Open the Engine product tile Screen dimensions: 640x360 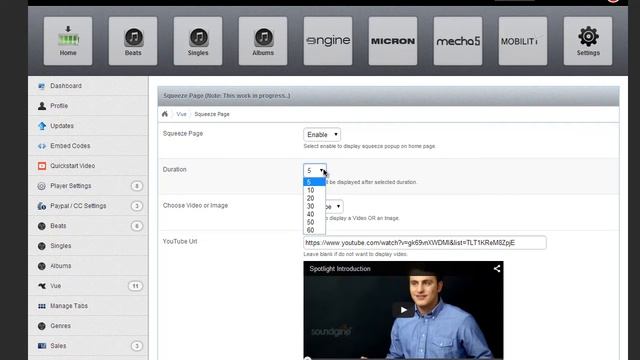[x=328, y=41]
